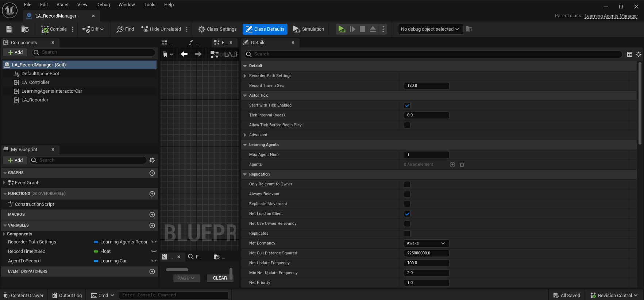The width and height of the screenshot is (644, 300).
Task: Add a new macro with plus icon
Action: (x=152, y=215)
